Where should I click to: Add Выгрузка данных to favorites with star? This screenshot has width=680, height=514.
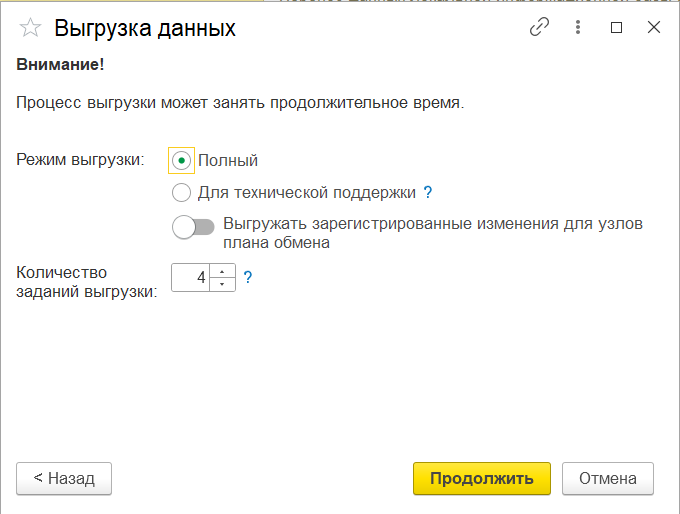[x=31, y=28]
